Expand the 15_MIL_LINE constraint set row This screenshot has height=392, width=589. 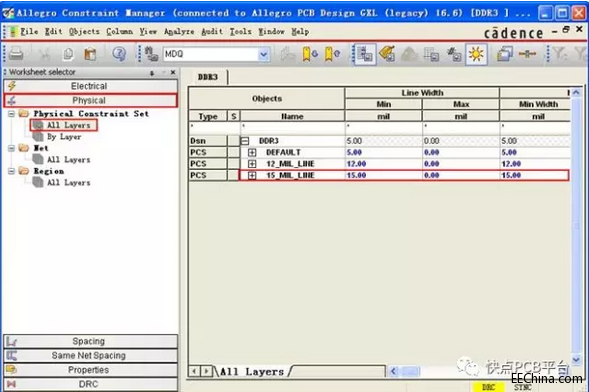click(x=252, y=175)
